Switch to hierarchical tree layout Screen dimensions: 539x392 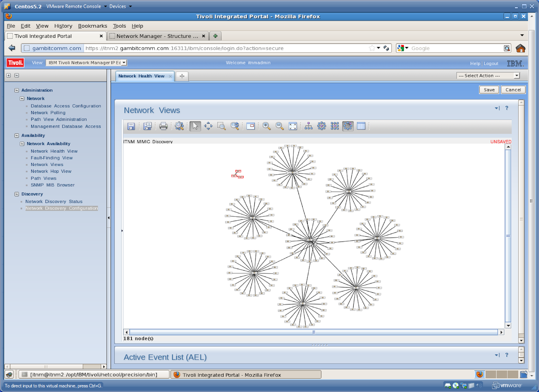point(308,126)
